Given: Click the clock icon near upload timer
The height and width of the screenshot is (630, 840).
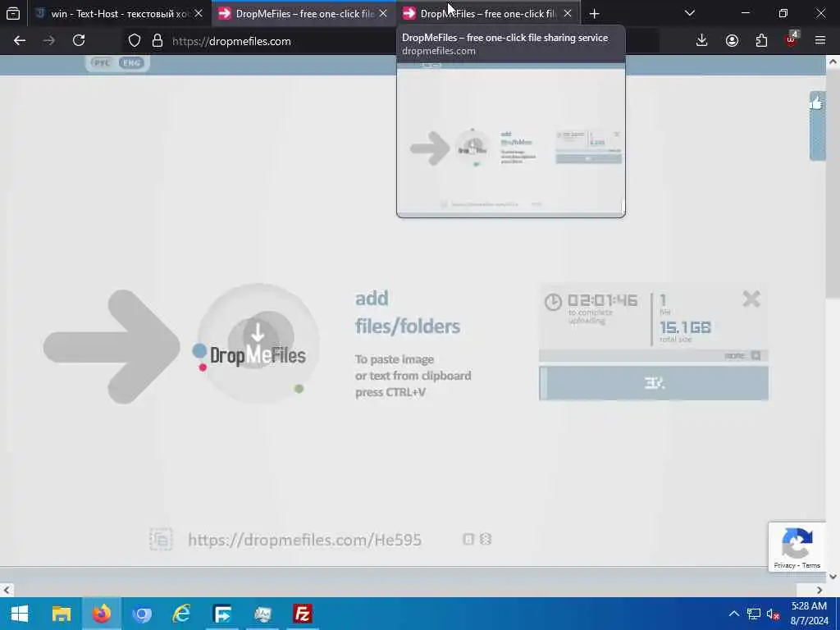Looking at the screenshot, I should pos(553,302).
